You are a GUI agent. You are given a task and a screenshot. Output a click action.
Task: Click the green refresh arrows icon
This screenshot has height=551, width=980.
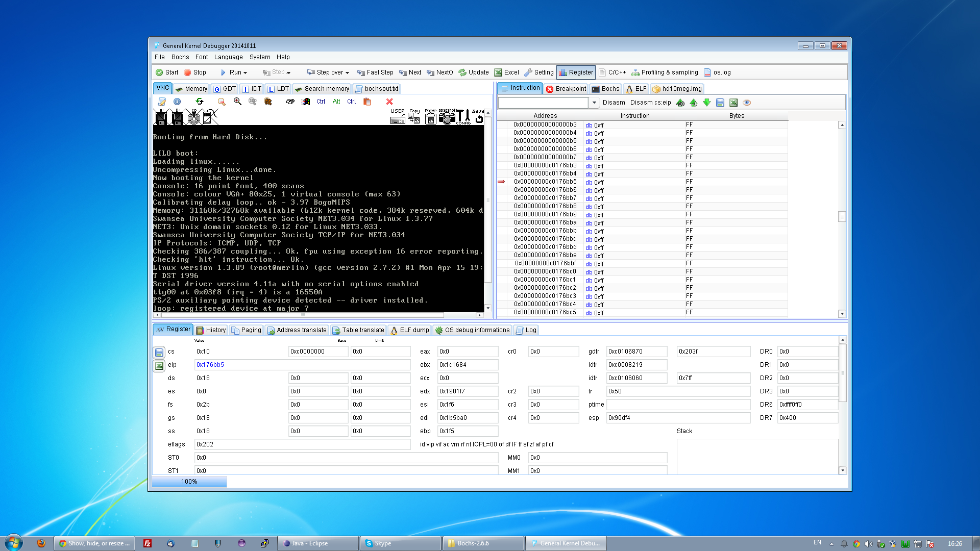tap(200, 102)
